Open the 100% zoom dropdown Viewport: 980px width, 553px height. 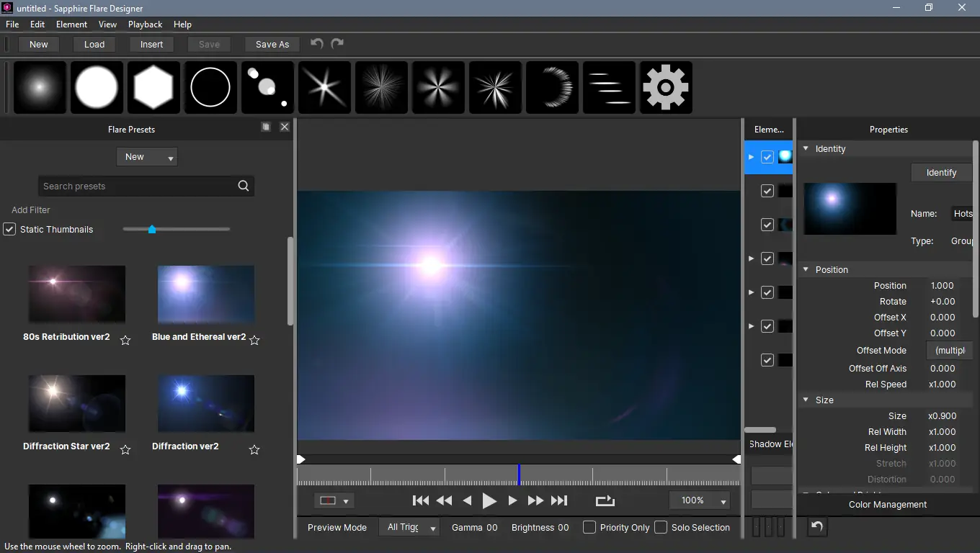[700, 500]
